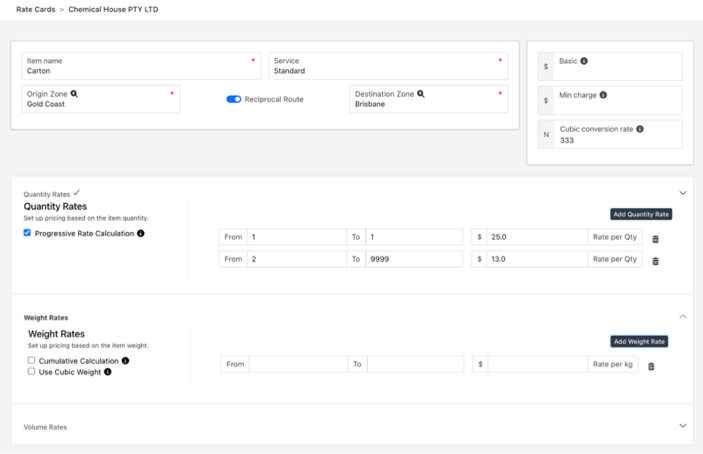Image resolution: width=703 pixels, height=454 pixels.
Task: Click the Progressive Rate Calculation info icon
Action: 141,233
